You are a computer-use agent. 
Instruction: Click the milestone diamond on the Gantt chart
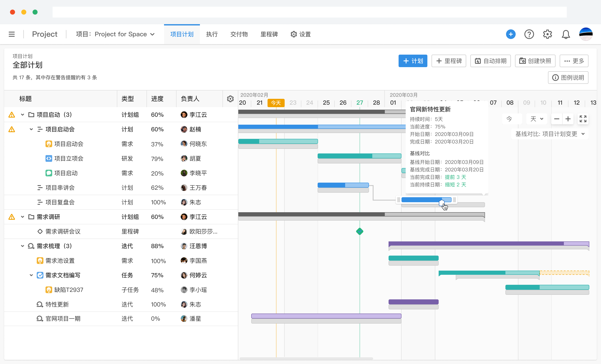pyautogui.click(x=360, y=231)
